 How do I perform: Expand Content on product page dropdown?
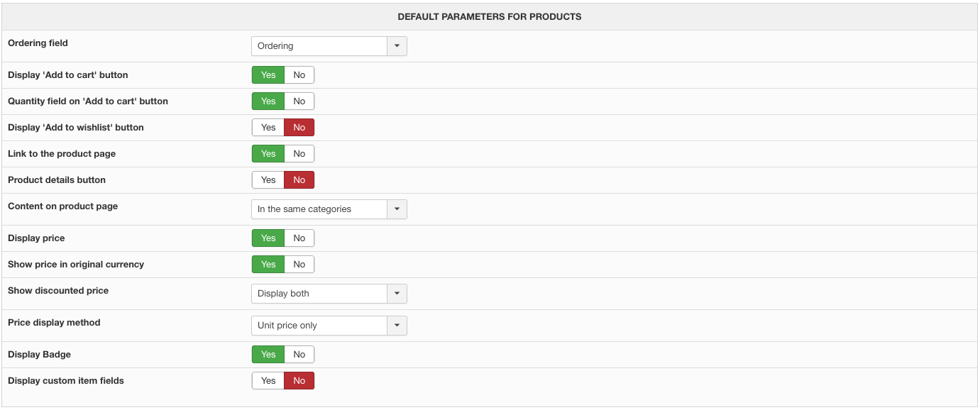tap(397, 209)
